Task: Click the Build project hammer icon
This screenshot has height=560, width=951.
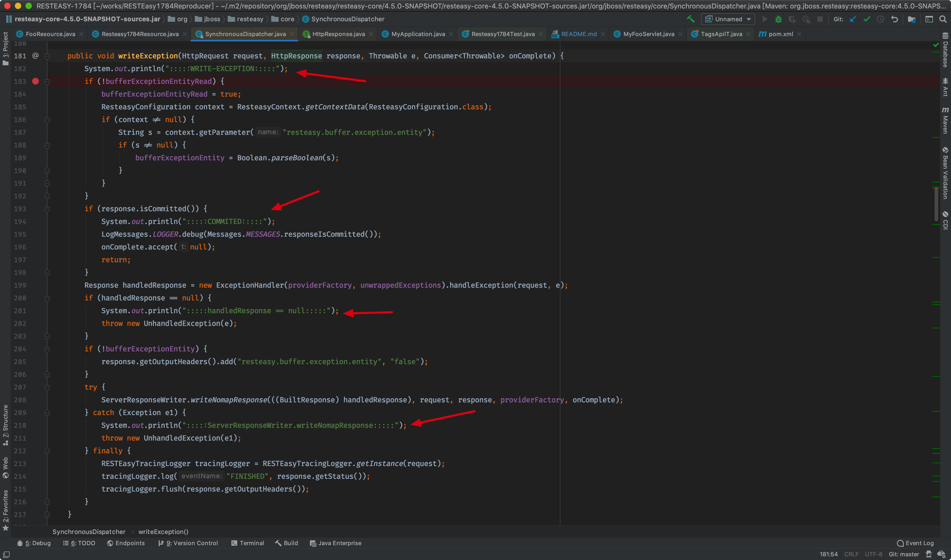Action: (690, 19)
